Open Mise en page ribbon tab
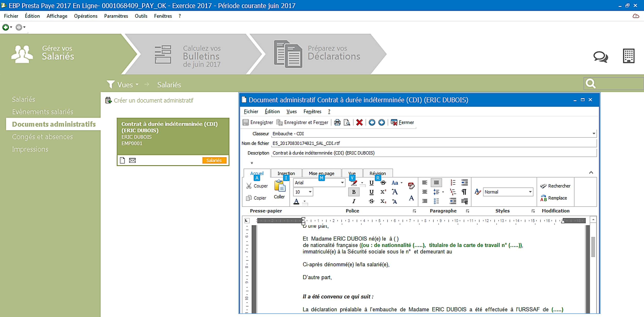 pyautogui.click(x=321, y=173)
